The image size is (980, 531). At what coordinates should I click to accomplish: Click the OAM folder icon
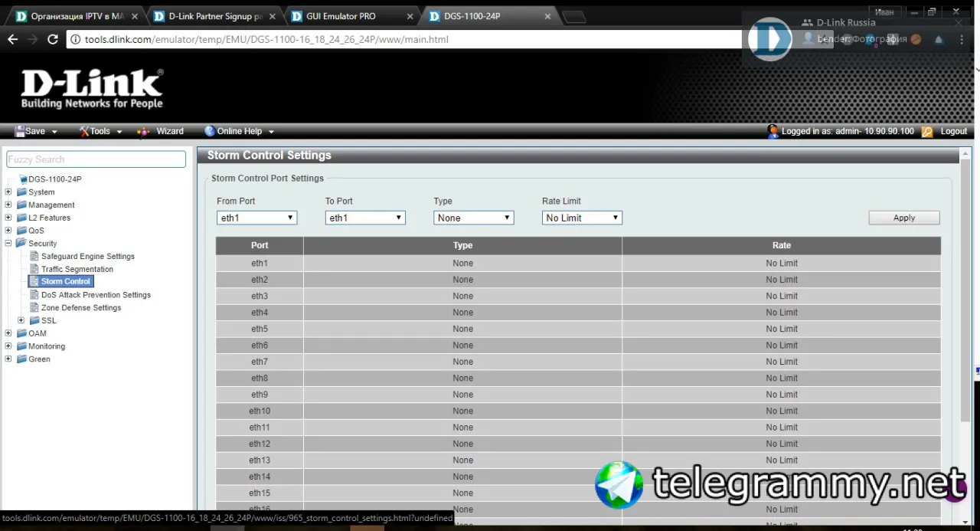pos(21,333)
